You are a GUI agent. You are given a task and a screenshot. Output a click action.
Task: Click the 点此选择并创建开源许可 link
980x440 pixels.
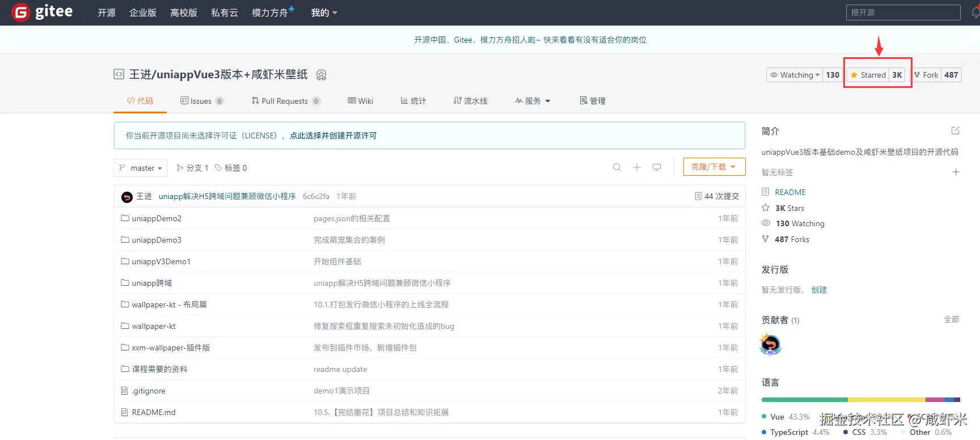pos(333,136)
